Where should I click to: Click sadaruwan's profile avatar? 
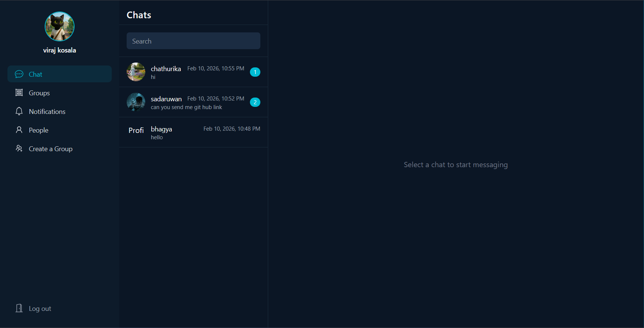click(136, 102)
